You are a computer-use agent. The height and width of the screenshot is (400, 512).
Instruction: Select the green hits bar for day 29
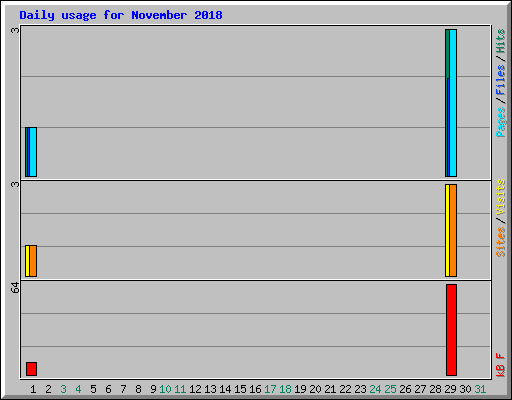tap(447, 53)
